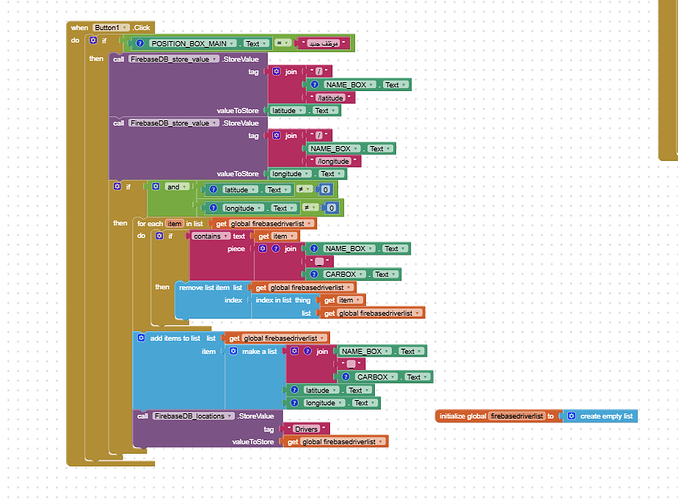Click the help icon on the longitude ≠ 0 row

(212, 208)
